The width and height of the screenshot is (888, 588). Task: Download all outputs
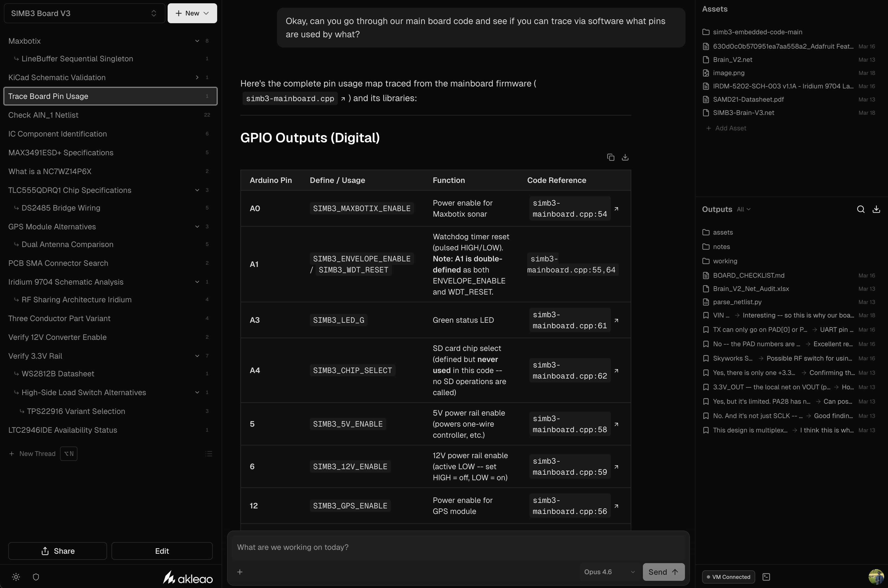point(876,209)
